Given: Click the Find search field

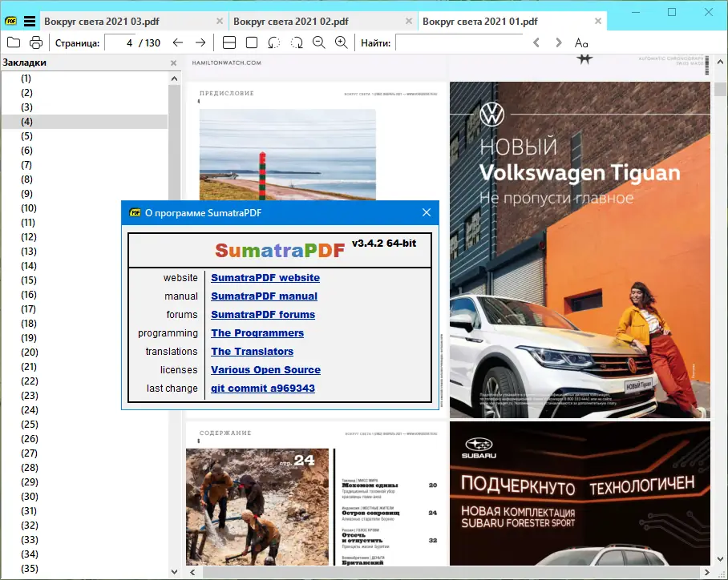Looking at the screenshot, I should (x=459, y=42).
